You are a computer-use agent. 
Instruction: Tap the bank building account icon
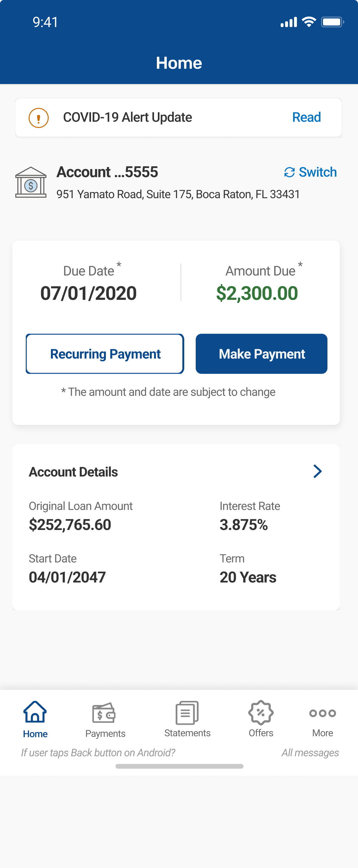pyautogui.click(x=31, y=182)
